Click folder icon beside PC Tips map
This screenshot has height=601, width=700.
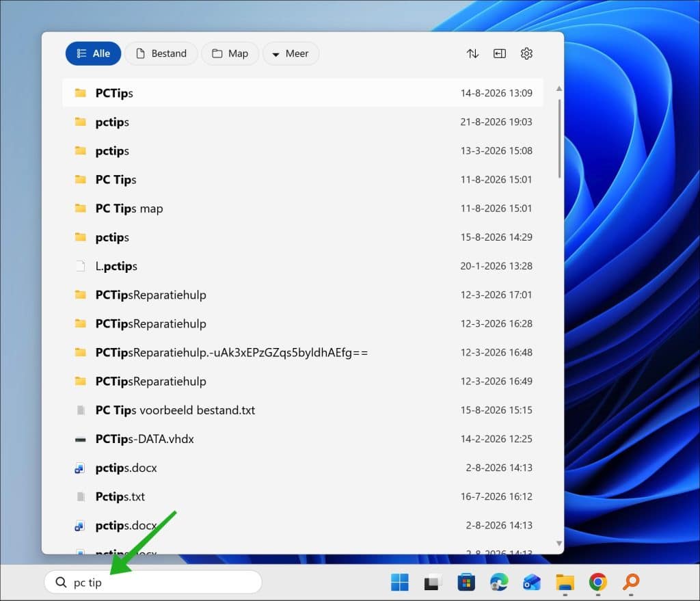[x=81, y=209]
